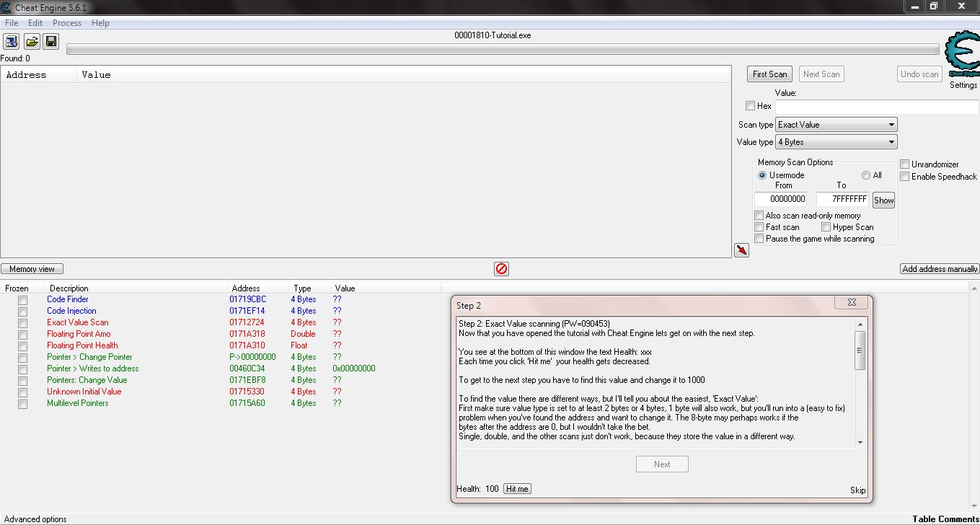The width and height of the screenshot is (980, 525).
Task: Click the open process computer icon
Action: point(12,41)
